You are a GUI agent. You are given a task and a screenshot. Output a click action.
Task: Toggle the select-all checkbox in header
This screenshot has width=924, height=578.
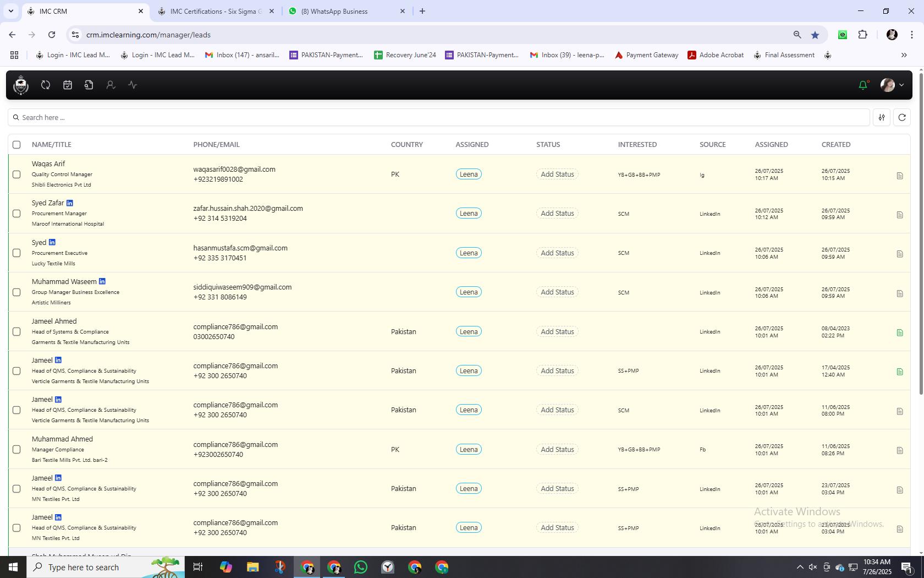point(16,144)
